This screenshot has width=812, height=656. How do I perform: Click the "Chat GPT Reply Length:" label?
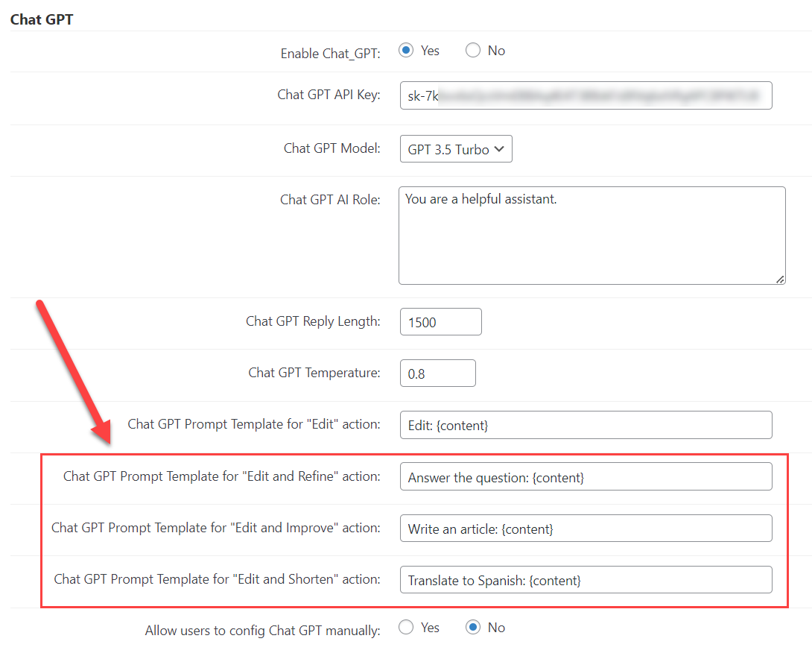click(314, 322)
